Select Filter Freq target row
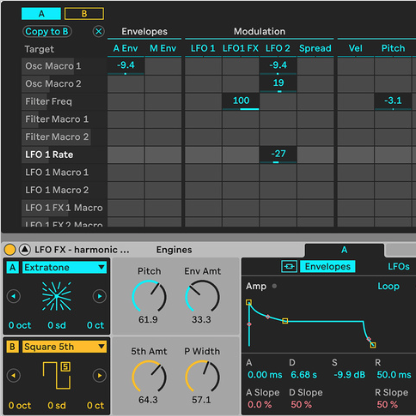The height and width of the screenshot is (416, 416). [x=64, y=101]
